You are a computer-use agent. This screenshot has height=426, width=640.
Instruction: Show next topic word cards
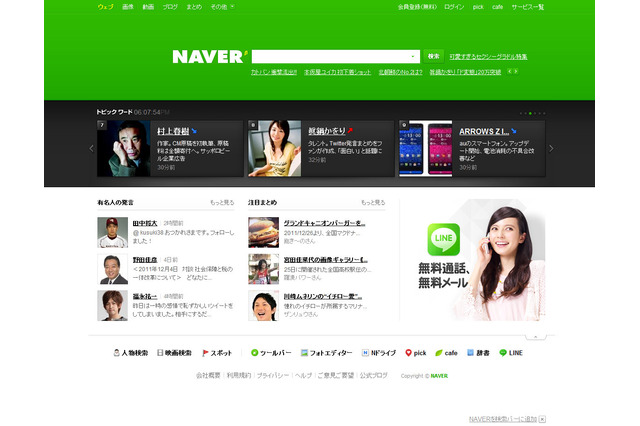tap(551, 149)
